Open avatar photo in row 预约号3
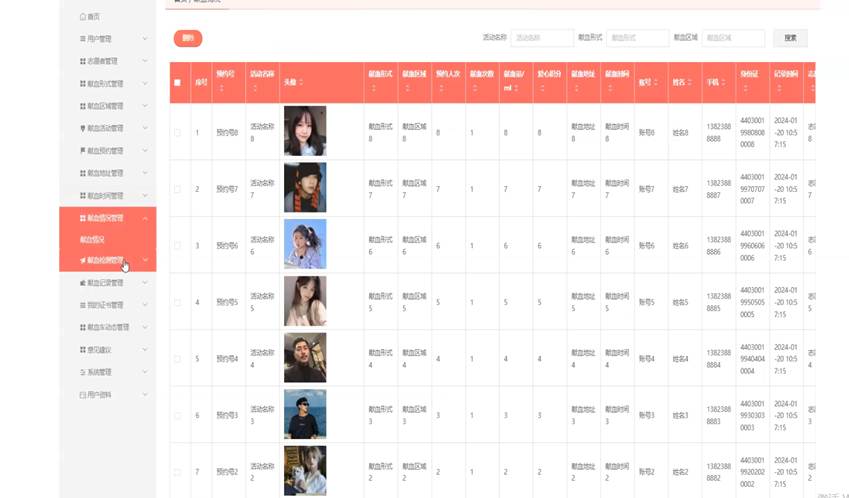 [305, 414]
